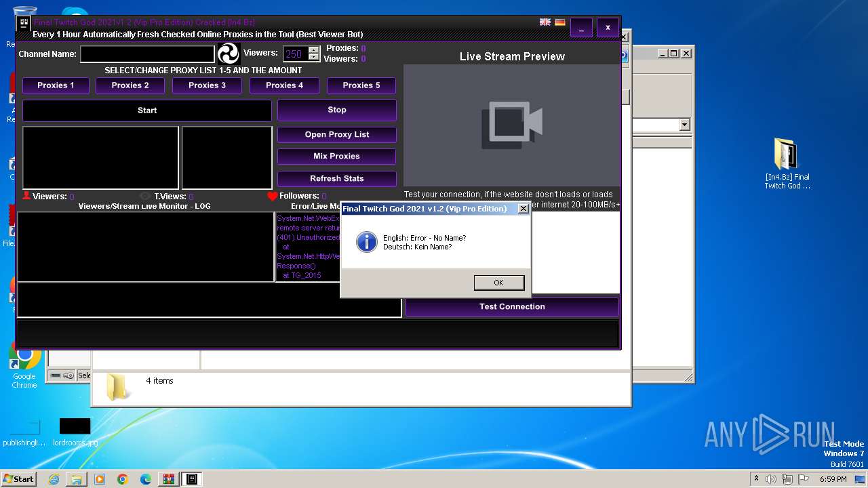868x488 pixels.
Task: Click the network icon in the system tray
Action: tap(787, 479)
